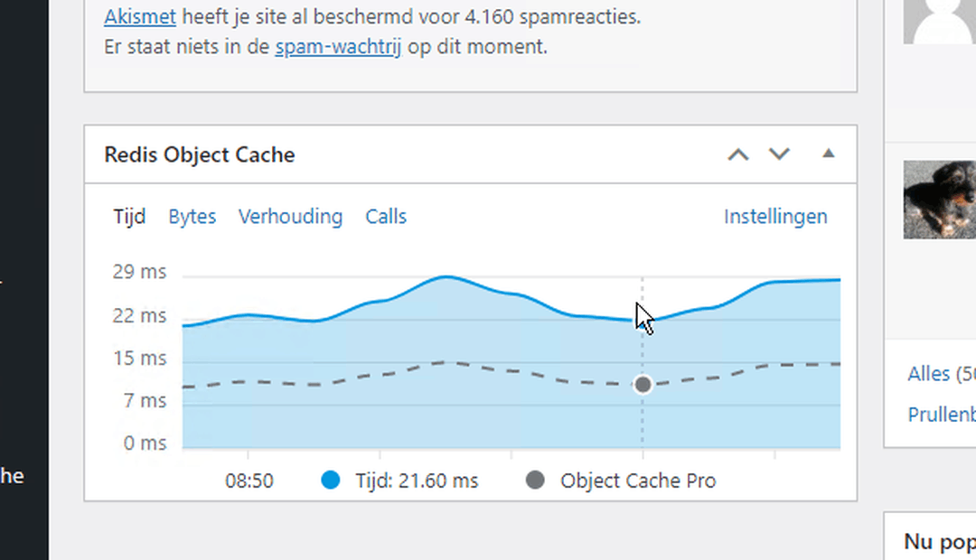
Task: Move Redis Object Cache widget down
Action: (x=779, y=154)
